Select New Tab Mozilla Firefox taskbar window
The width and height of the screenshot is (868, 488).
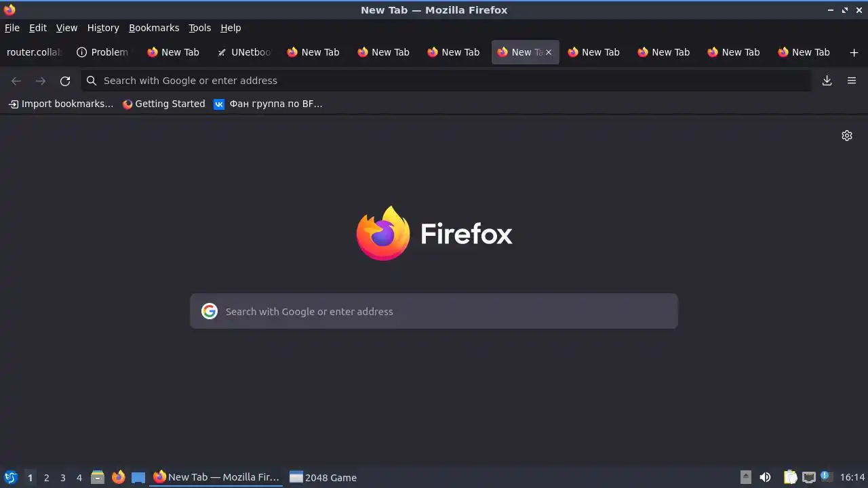tap(216, 477)
